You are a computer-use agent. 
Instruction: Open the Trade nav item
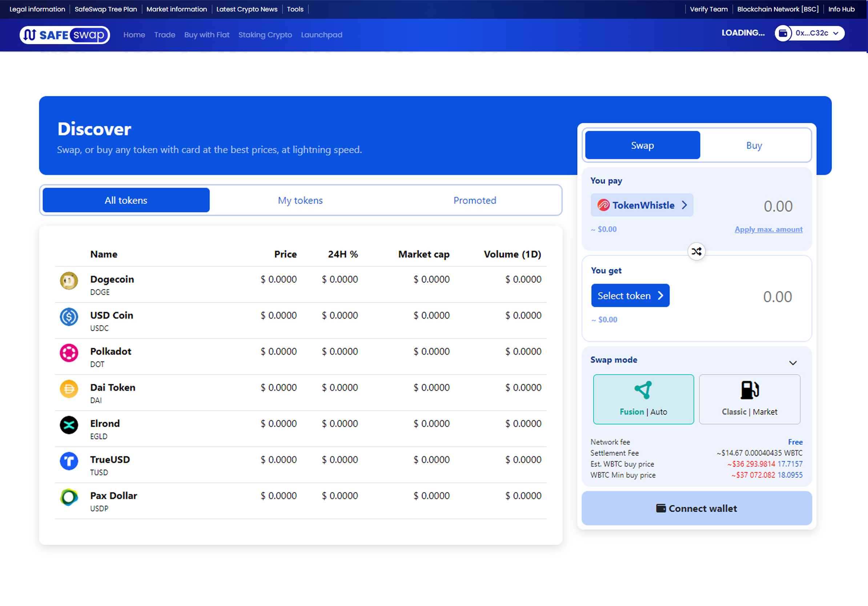pyautogui.click(x=165, y=35)
